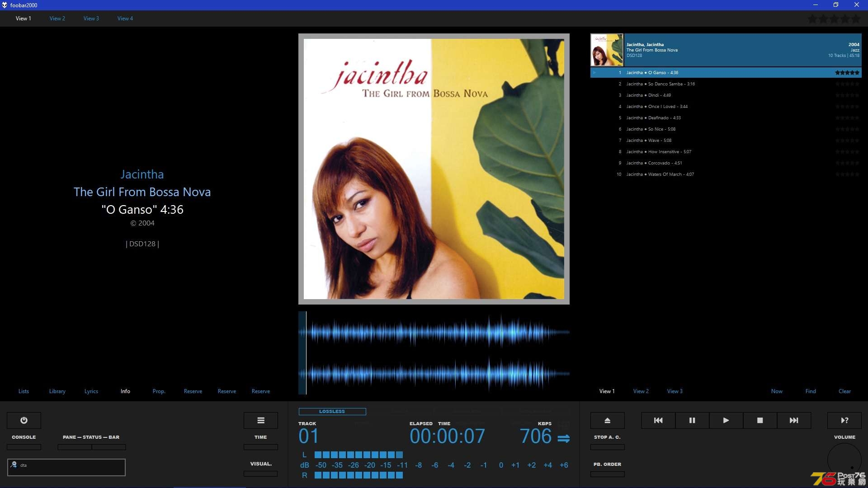
Task: Click the elapsed time display 00:00:07
Action: [447, 436]
